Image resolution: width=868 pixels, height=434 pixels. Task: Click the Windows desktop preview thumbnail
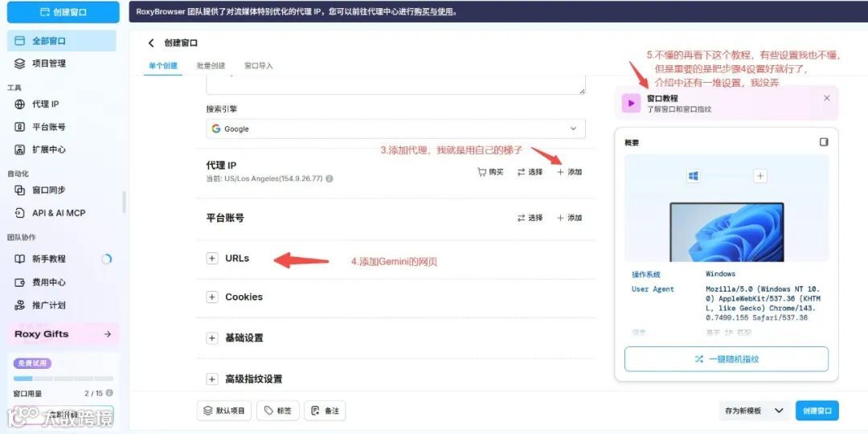click(x=727, y=232)
